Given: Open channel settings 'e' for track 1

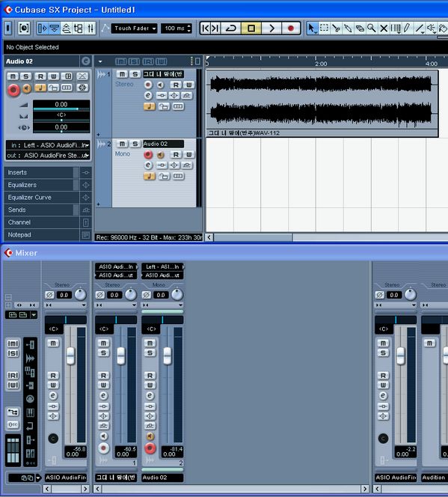Looking at the screenshot, I should pos(148,95).
